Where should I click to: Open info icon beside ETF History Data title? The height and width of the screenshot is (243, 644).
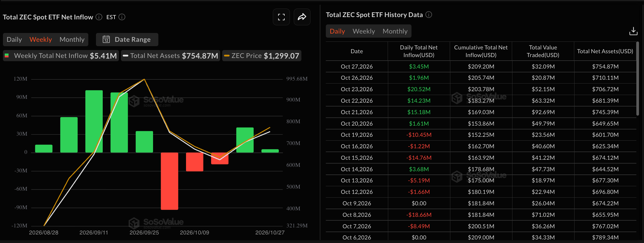[429, 15]
